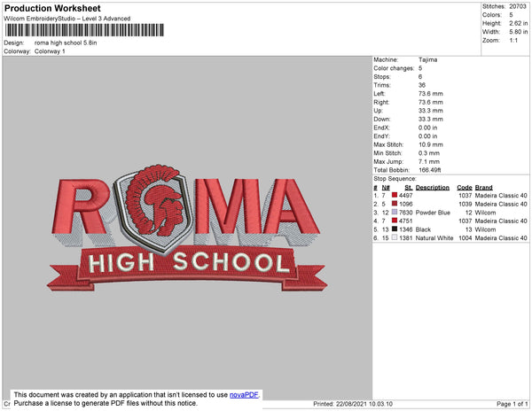Click the 'St.' column header

point(409,188)
